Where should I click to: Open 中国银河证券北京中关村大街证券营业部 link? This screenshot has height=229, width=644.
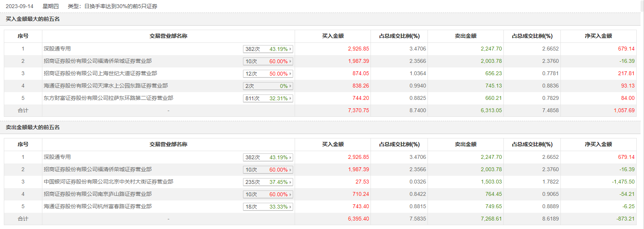coord(108,182)
